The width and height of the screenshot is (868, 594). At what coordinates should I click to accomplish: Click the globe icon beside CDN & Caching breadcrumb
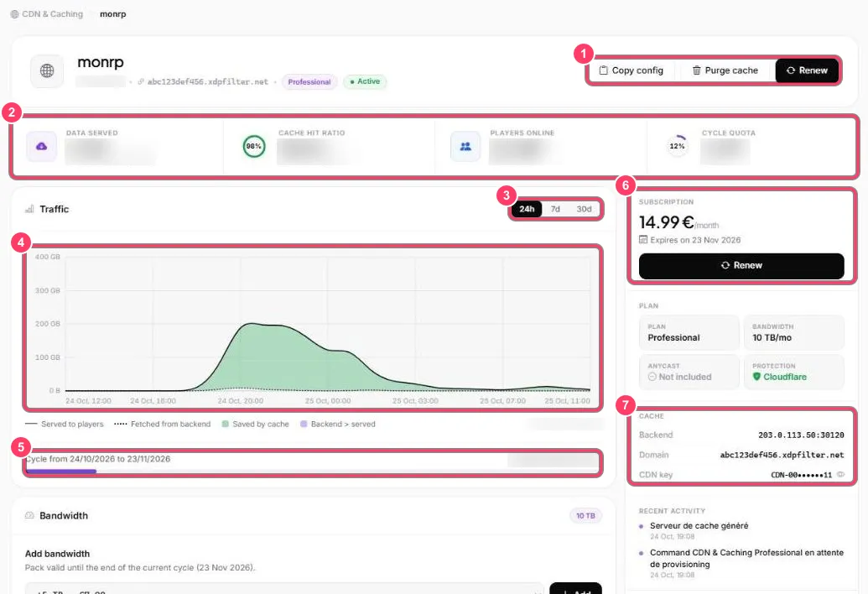tap(14, 13)
